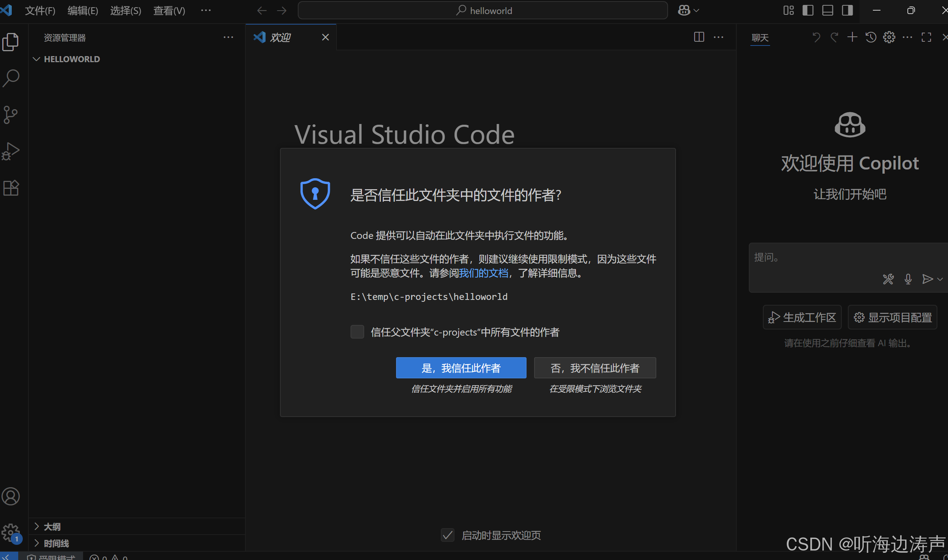This screenshot has width=948, height=560.
Task: Start a new chat with plus icon
Action: pos(852,37)
